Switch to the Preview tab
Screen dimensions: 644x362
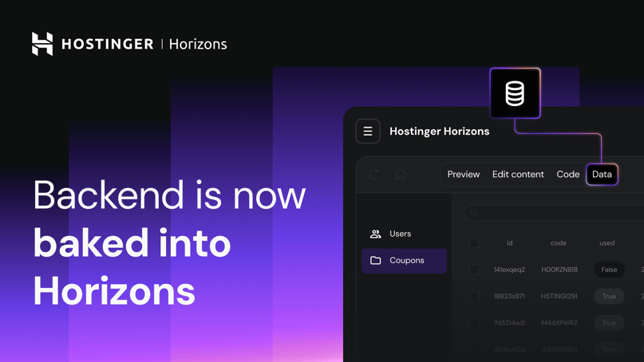tap(463, 175)
